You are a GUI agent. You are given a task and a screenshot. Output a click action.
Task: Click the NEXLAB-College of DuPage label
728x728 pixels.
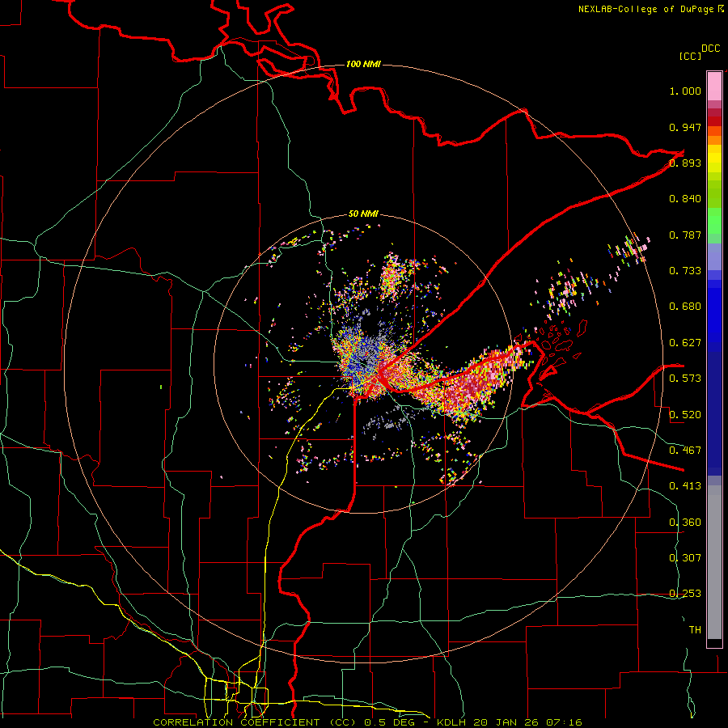pyautogui.click(x=645, y=9)
